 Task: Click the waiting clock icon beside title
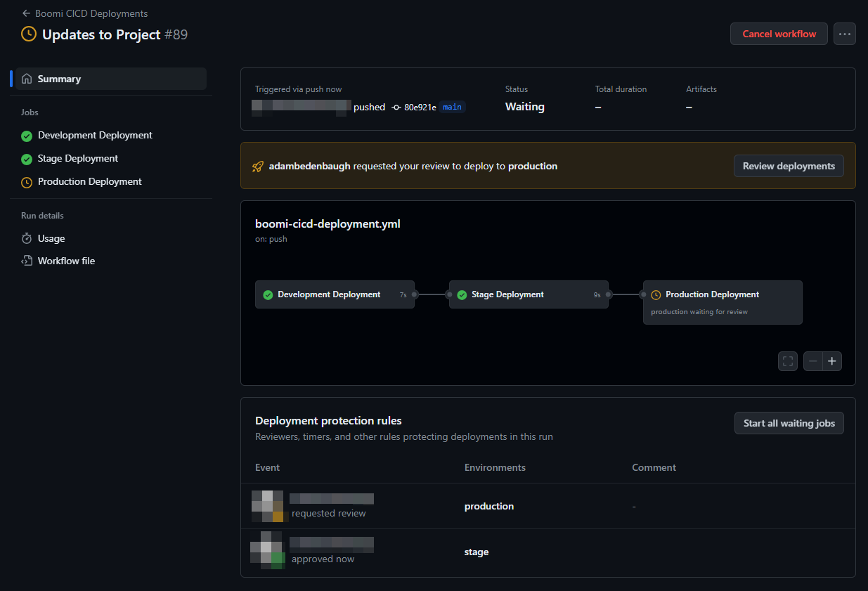click(29, 34)
